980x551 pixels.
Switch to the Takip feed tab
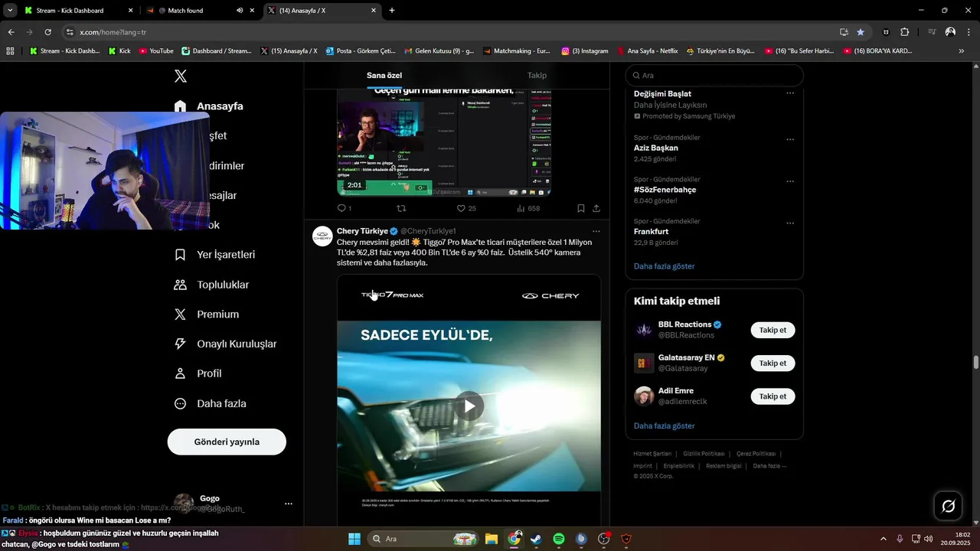pos(537,75)
